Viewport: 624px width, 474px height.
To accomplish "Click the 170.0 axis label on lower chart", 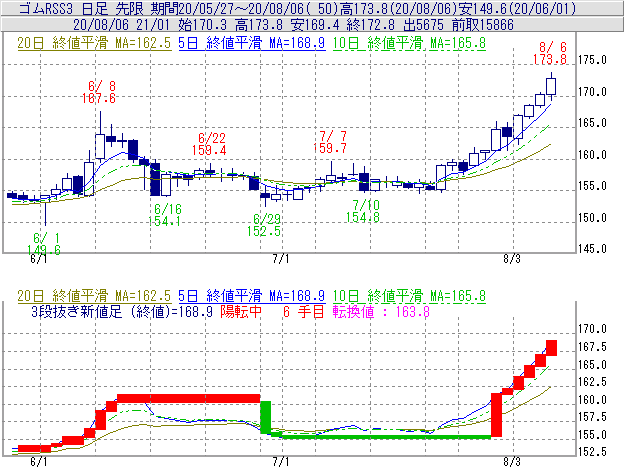I will (x=593, y=329).
